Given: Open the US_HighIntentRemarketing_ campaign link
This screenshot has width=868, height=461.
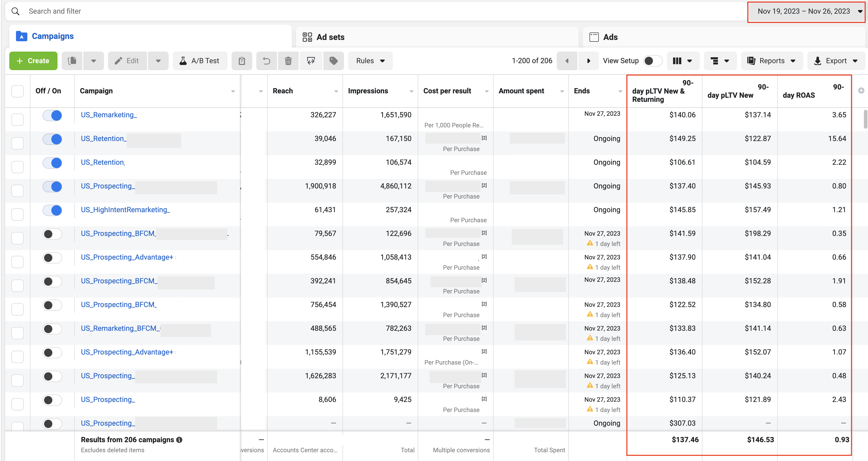Looking at the screenshot, I should (125, 210).
